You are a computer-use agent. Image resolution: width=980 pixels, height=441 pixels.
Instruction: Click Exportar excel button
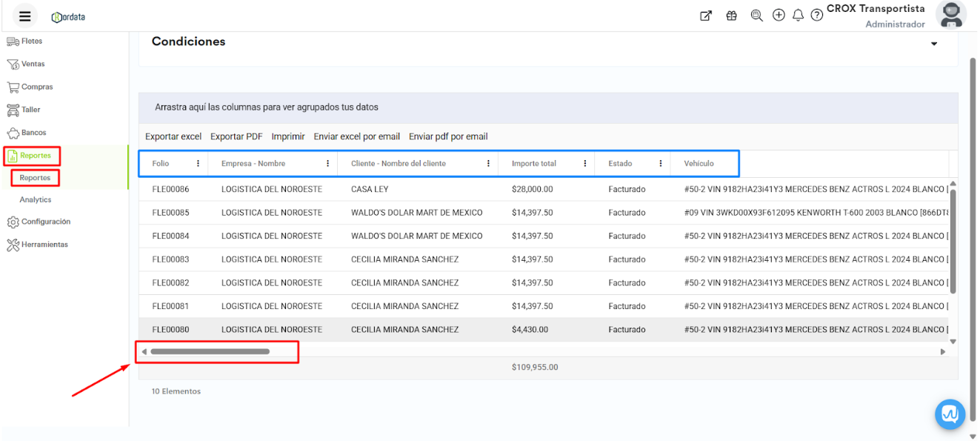173,136
